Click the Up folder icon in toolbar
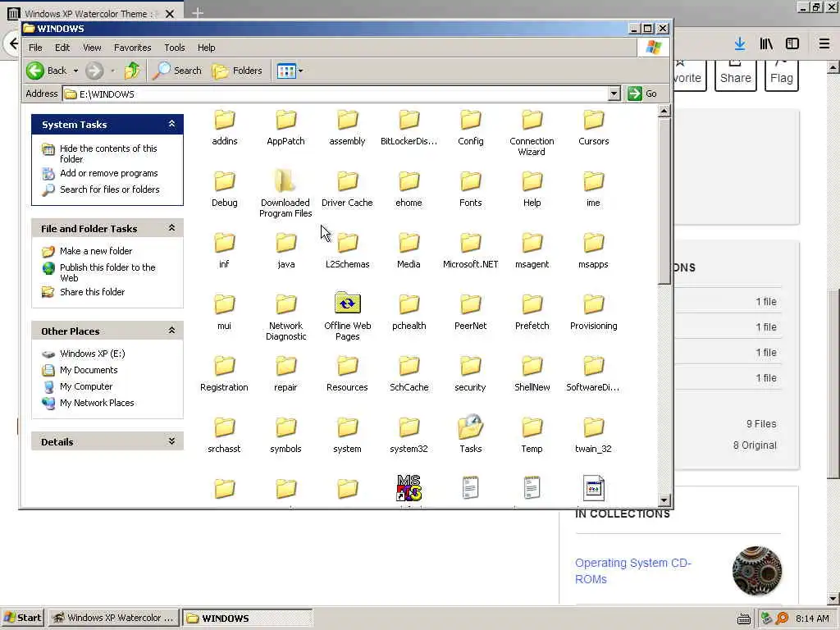Screen dimensions: 840x630 132,71
